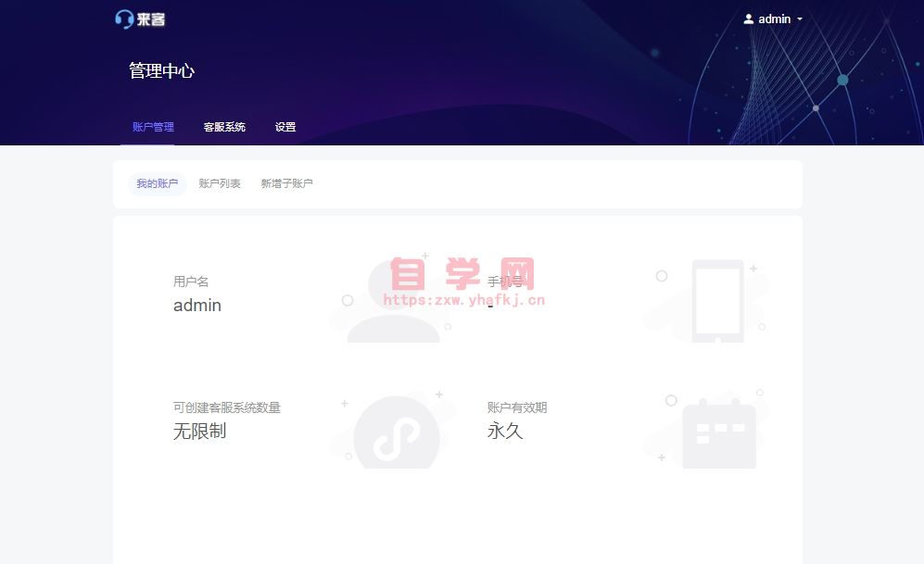Select the 无限制 quota value
The height and width of the screenshot is (564, 924).
point(199,432)
